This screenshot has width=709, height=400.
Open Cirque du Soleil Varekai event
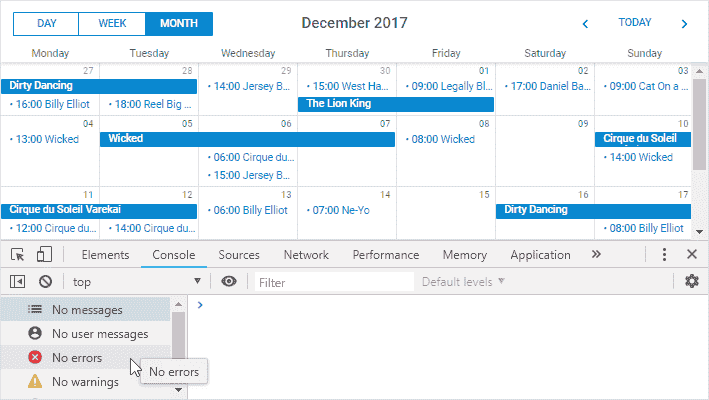coord(99,210)
